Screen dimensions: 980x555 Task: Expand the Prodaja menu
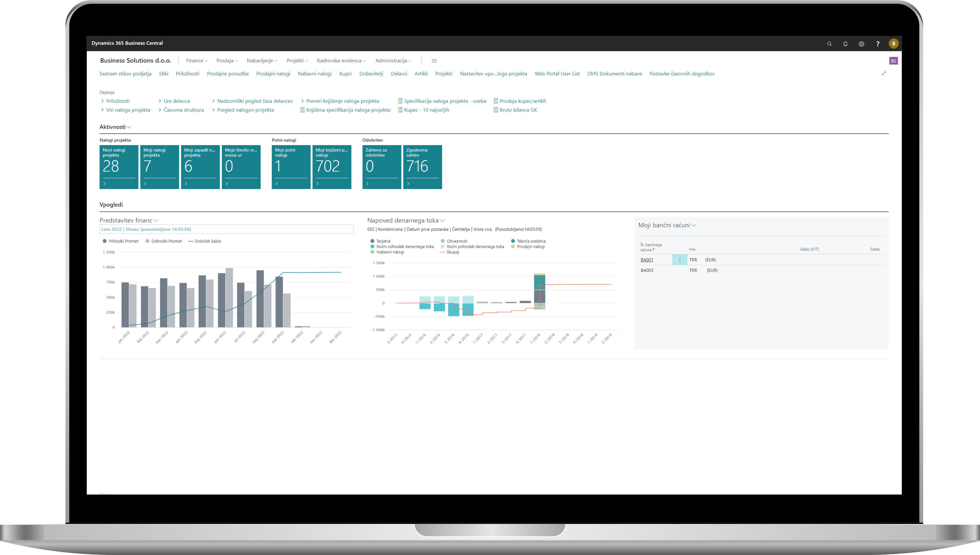coord(227,61)
